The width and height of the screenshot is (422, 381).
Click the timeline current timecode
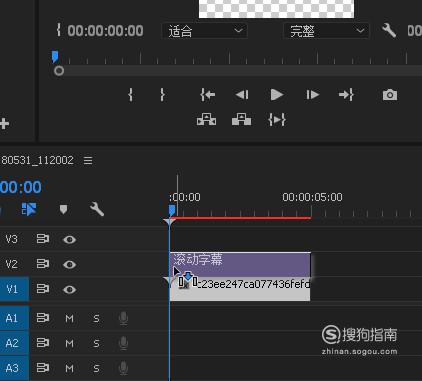click(x=21, y=187)
